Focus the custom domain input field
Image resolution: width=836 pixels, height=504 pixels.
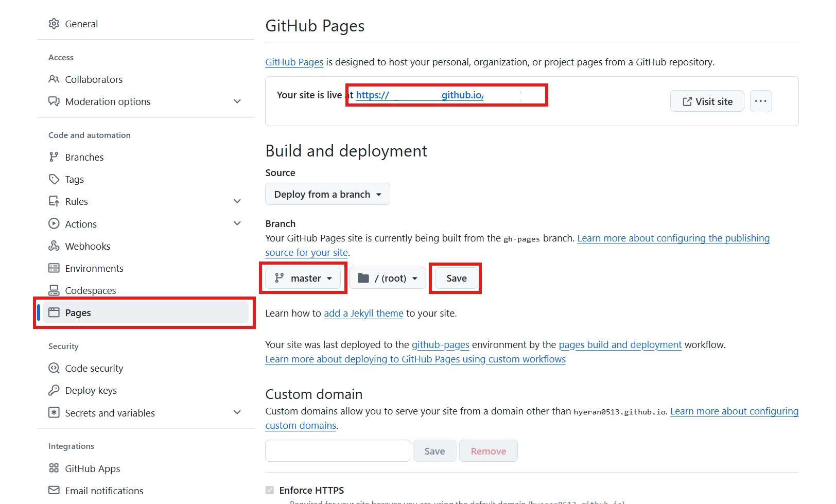(x=338, y=451)
